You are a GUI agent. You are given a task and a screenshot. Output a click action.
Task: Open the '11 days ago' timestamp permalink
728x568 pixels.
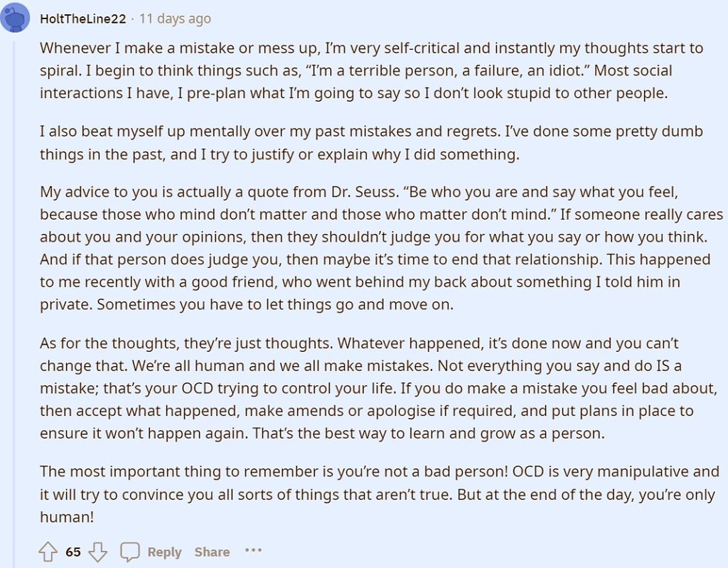pyautogui.click(x=175, y=18)
